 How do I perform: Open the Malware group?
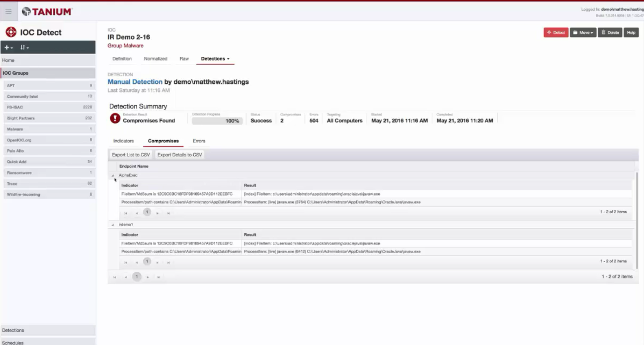(49, 129)
